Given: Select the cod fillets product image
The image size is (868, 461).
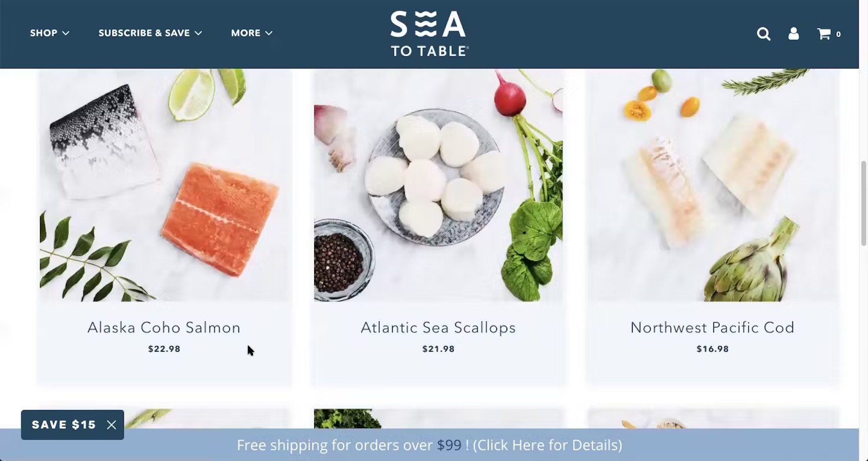Looking at the screenshot, I should [713, 185].
